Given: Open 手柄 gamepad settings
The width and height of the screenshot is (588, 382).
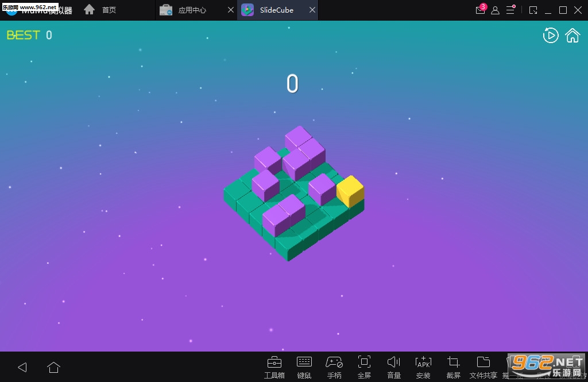Looking at the screenshot, I should pyautogui.click(x=334, y=366).
